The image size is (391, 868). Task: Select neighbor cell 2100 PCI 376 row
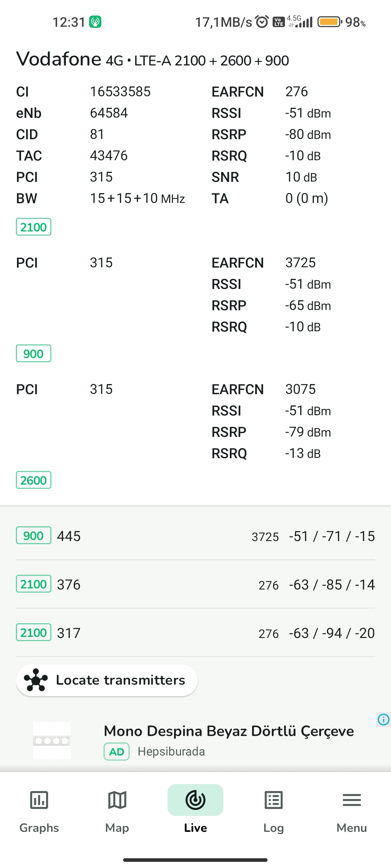pos(195,584)
